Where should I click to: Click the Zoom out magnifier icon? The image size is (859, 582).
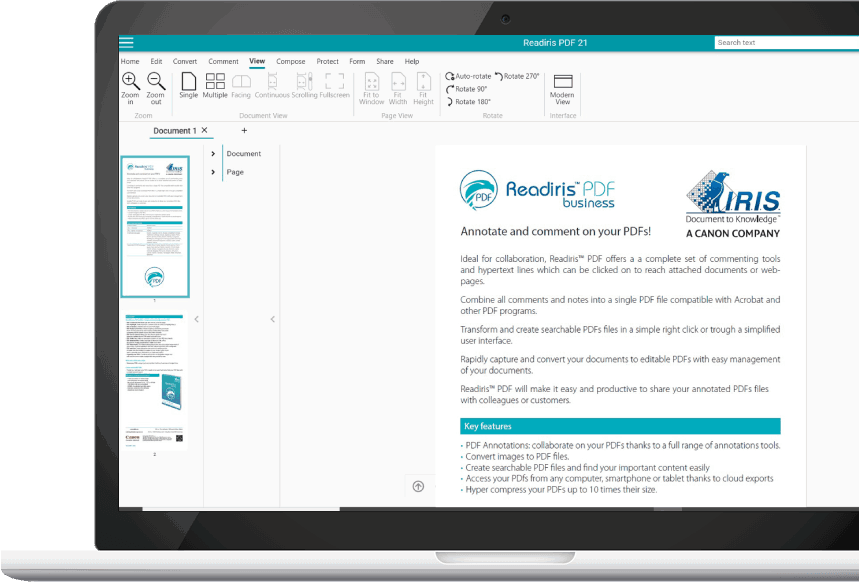click(x=156, y=82)
